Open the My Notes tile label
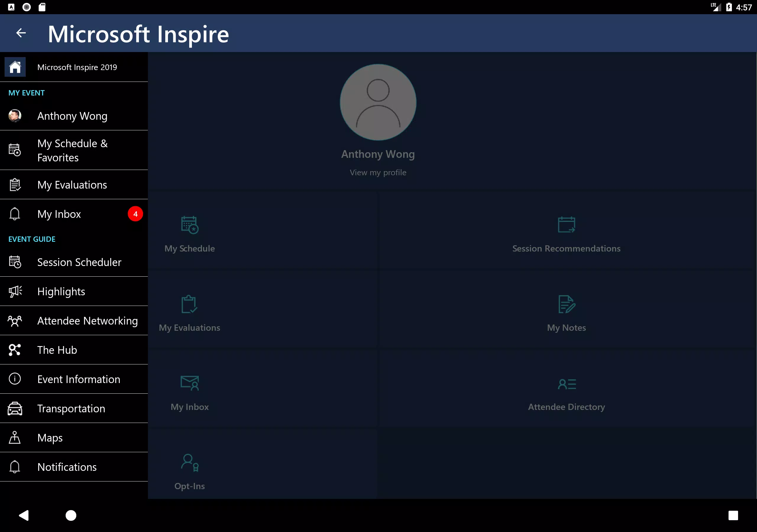The image size is (757, 532). pos(567,328)
